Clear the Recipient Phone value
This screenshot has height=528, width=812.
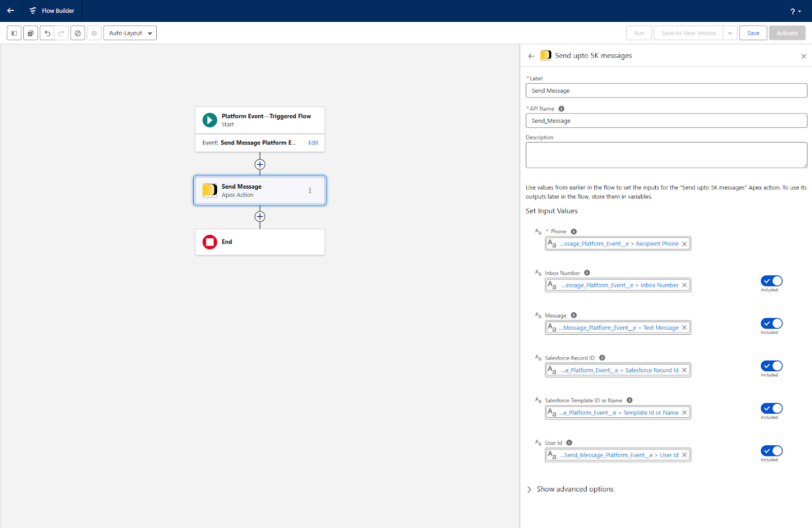[x=684, y=244]
